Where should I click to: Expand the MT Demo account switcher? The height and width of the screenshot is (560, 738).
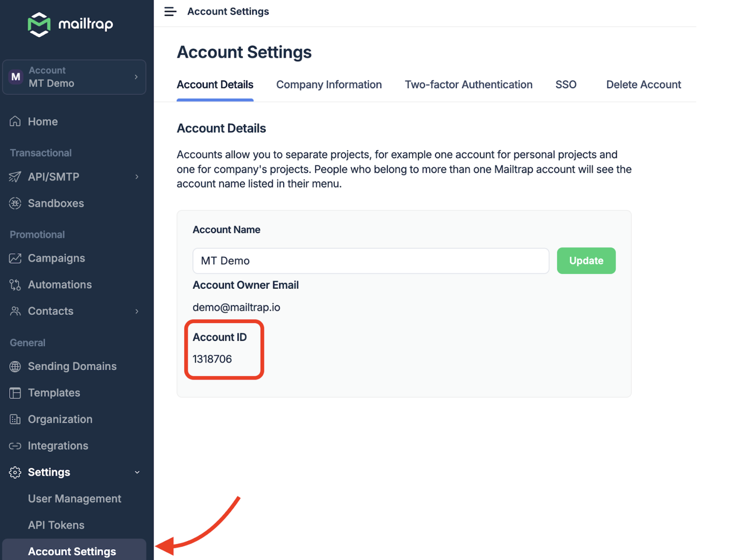click(74, 77)
